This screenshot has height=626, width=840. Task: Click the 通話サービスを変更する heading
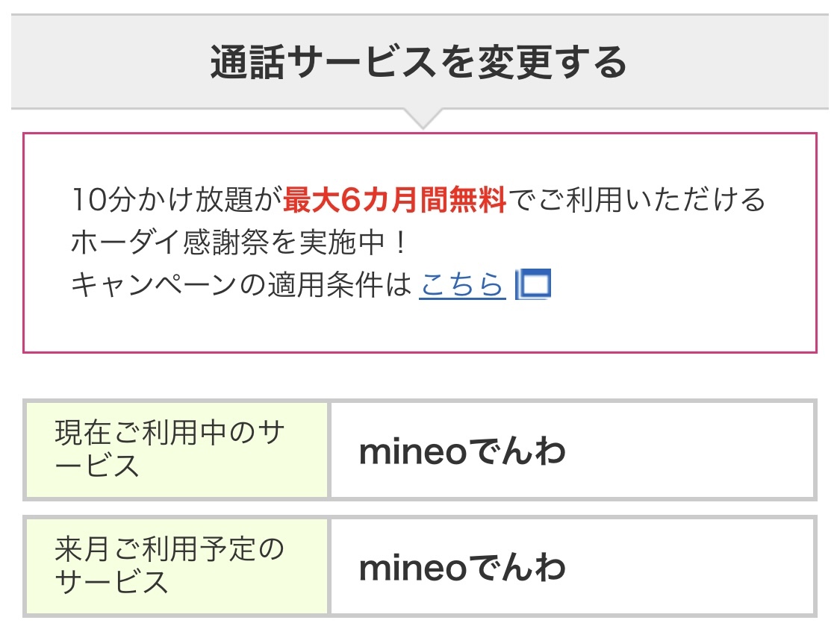coord(419,63)
